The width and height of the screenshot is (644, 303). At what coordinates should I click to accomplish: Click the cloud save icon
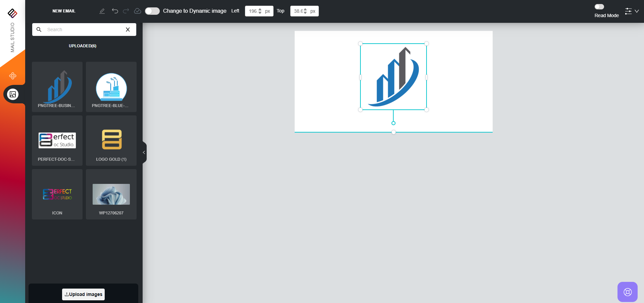137,11
